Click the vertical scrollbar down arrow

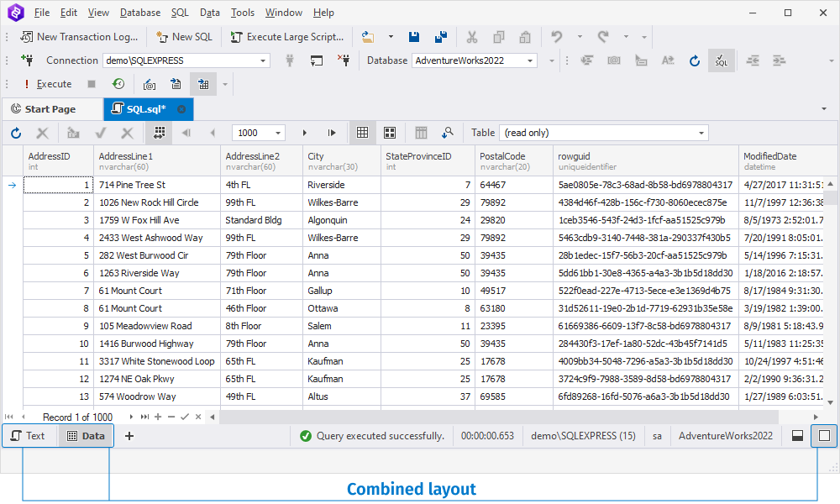coord(831,402)
